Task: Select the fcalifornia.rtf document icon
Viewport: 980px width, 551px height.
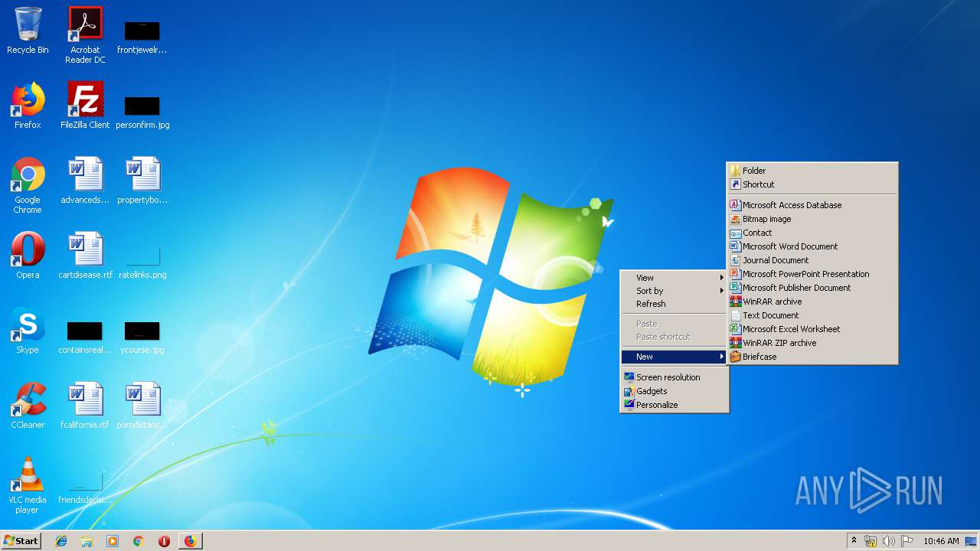Action: (x=85, y=406)
